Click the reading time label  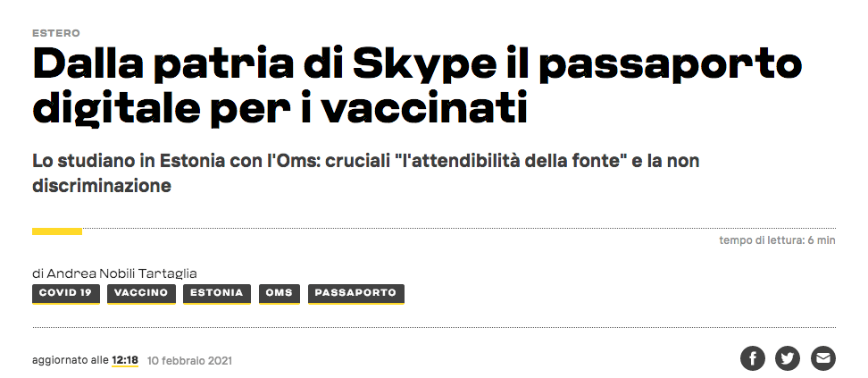tap(776, 240)
